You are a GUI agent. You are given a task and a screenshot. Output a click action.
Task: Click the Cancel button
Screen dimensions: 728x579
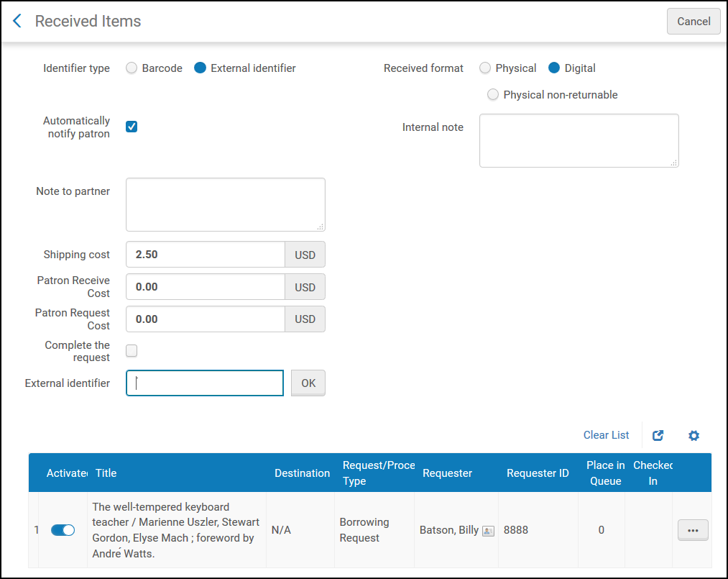click(694, 22)
